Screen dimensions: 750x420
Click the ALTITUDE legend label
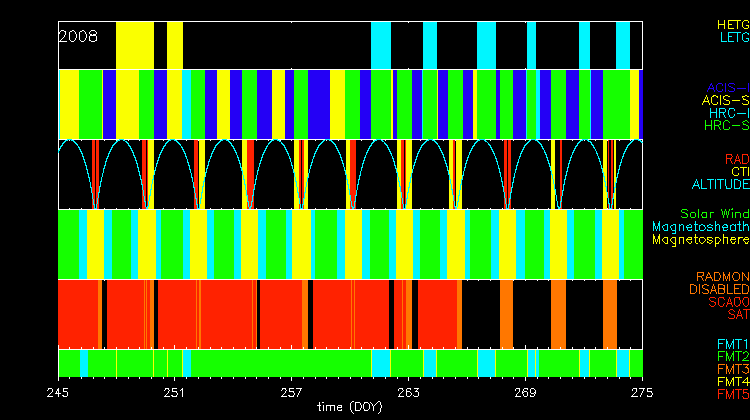tap(720, 185)
